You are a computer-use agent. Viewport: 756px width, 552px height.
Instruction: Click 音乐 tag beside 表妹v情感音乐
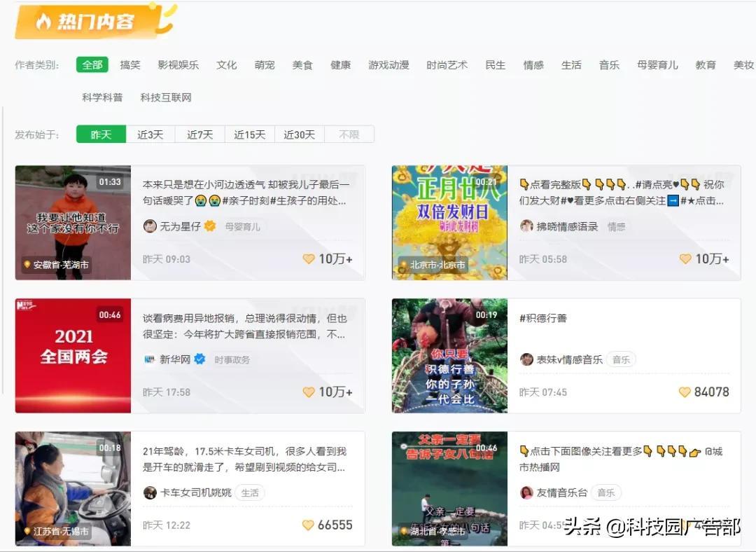pos(621,359)
